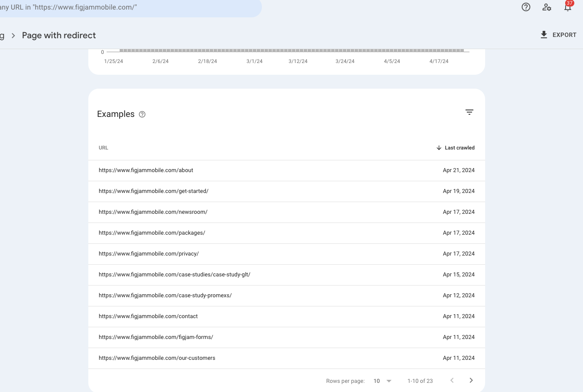Select the /about URL row

146,170
